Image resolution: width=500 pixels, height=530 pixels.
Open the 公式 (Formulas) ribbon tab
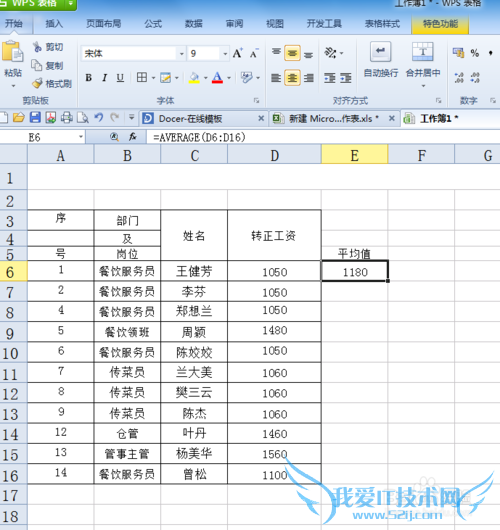click(x=153, y=24)
